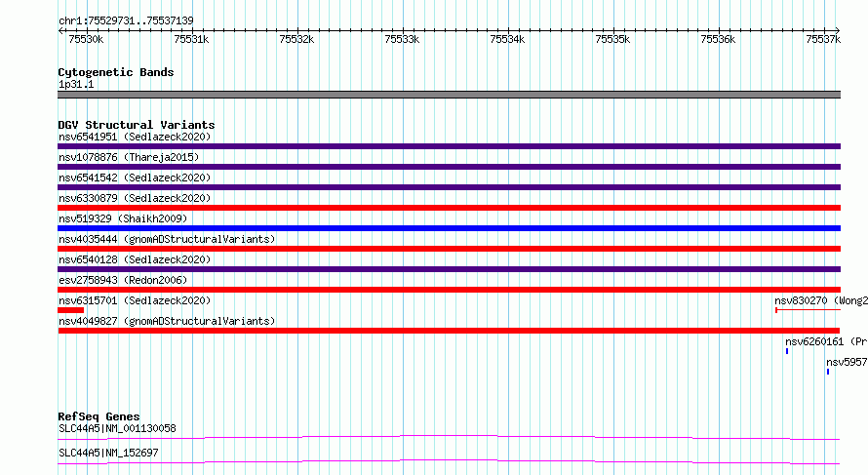Select the small blue mark under nsv5957
The image size is (868, 475).
pos(828,372)
